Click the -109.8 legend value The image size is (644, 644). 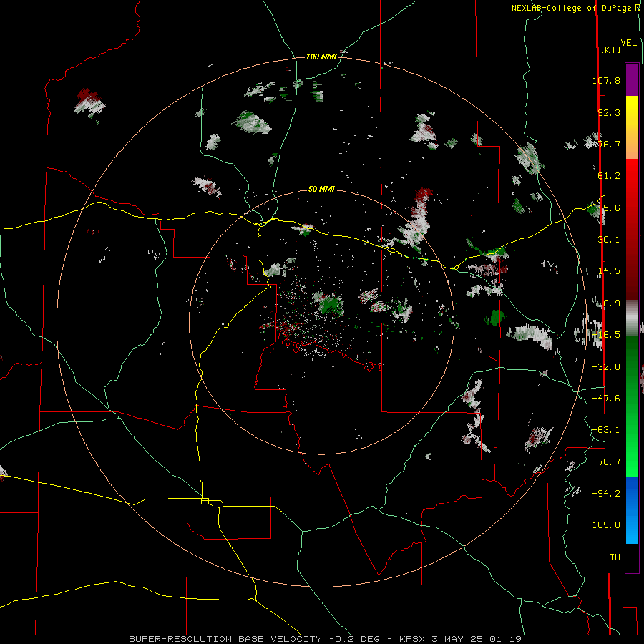[603, 525]
